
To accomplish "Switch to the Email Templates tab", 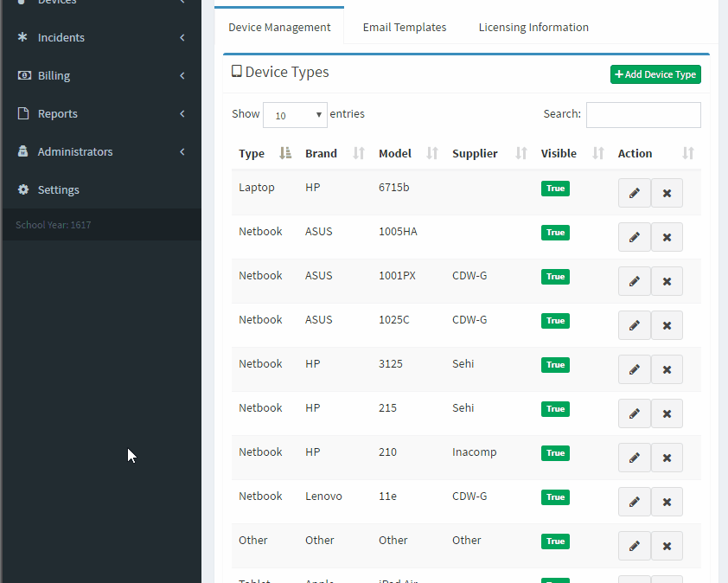I will click(x=405, y=27).
